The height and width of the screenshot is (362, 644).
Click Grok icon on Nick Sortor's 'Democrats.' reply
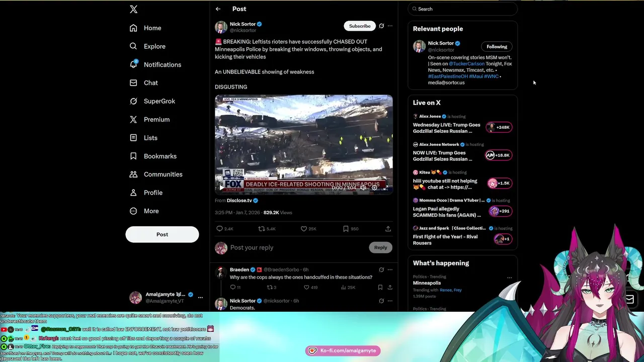(381, 301)
